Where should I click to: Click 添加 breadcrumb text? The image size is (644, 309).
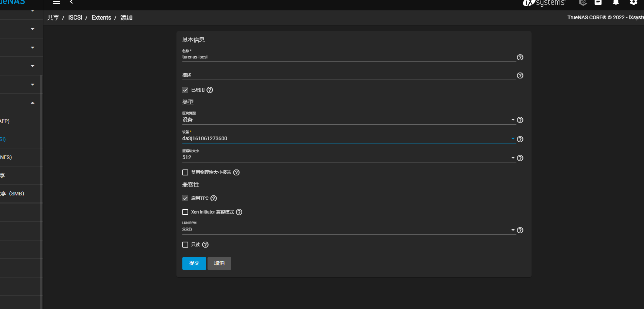point(127,18)
